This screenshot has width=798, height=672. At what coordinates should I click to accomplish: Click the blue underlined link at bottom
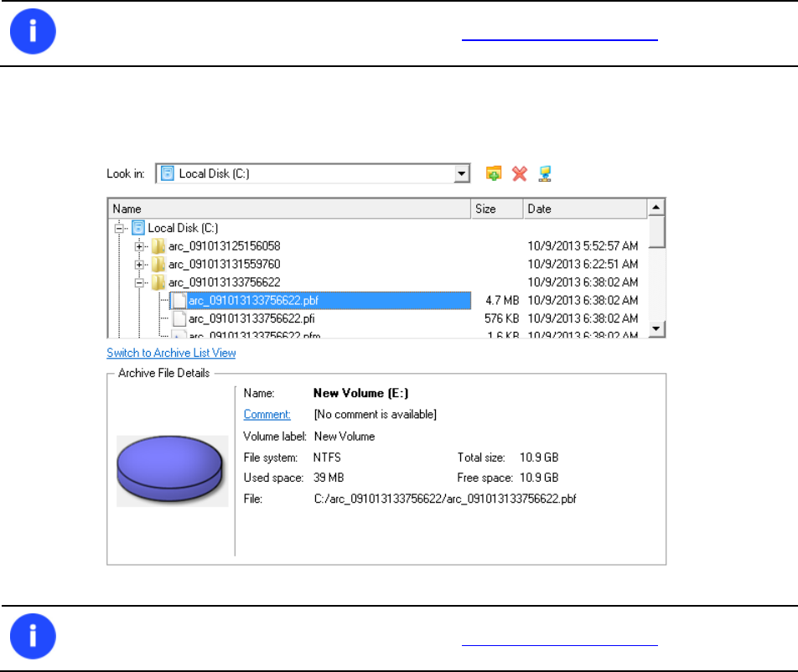pos(560,645)
